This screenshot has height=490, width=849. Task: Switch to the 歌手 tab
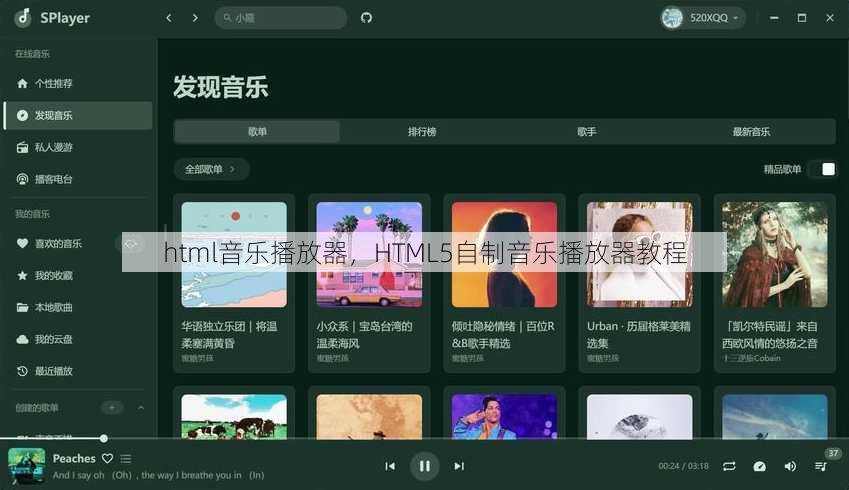click(x=586, y=132)
